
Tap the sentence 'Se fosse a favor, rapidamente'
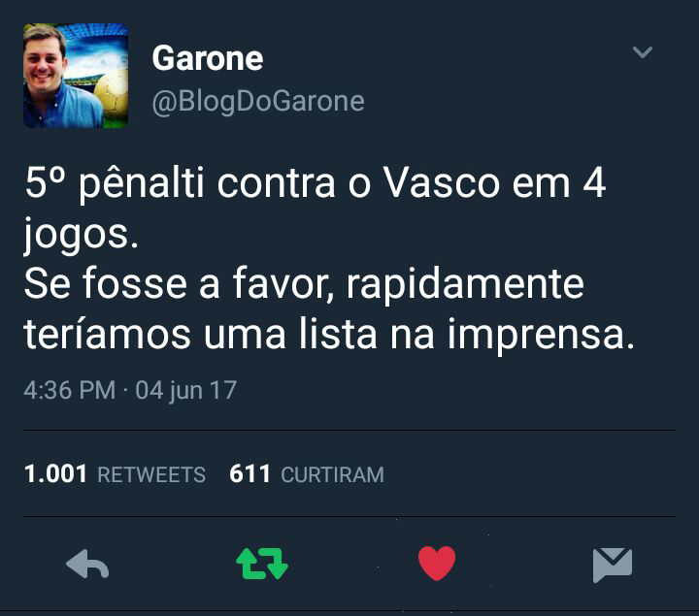point(304,284)
